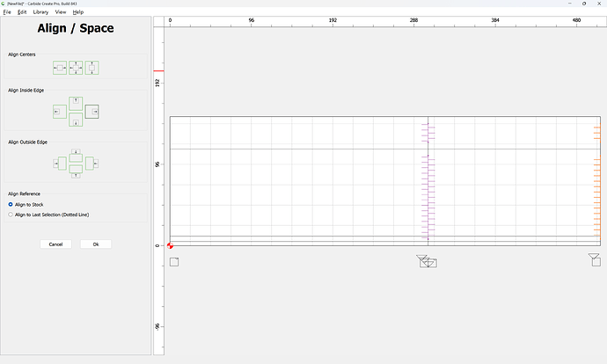Open the View menu
This screenshot has height=364, width=607.
(61, 12)
